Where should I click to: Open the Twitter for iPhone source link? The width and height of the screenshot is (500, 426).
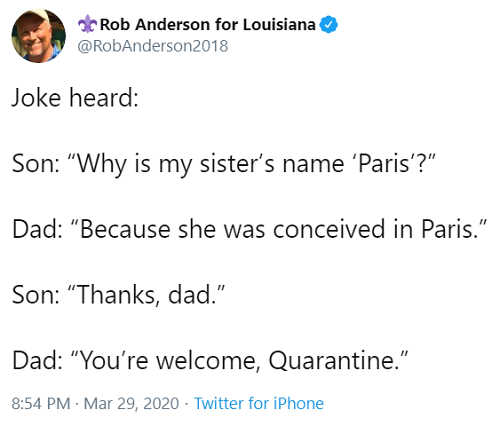[x=259, y=403]
